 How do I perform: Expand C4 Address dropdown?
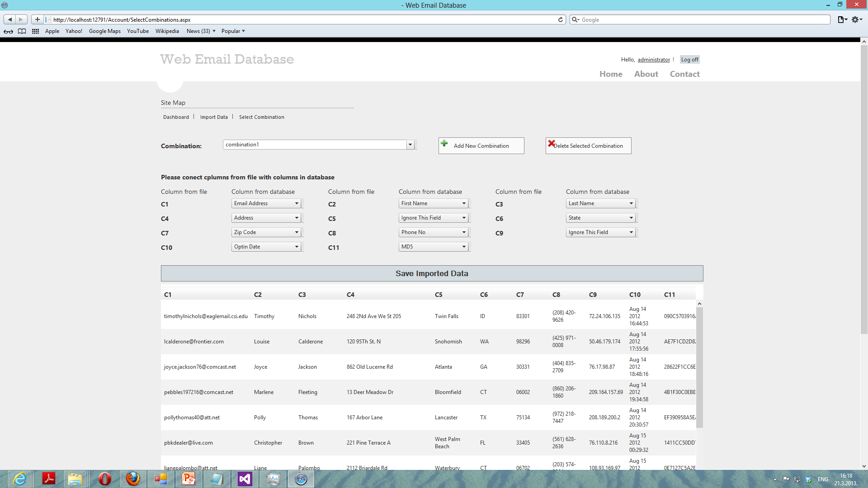click(x=266, y=218)
